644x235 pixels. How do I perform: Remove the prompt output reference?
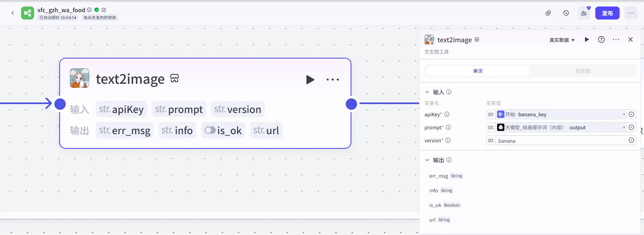[x=624, y=128]
